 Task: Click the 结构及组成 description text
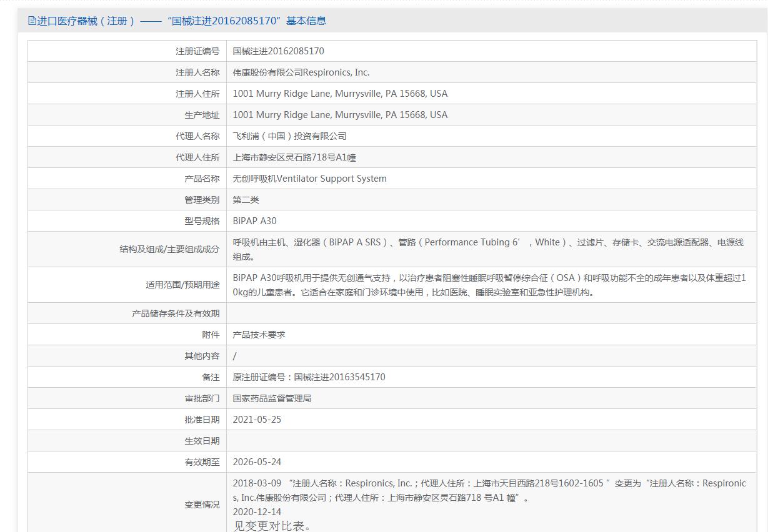[x=488, y=249]
